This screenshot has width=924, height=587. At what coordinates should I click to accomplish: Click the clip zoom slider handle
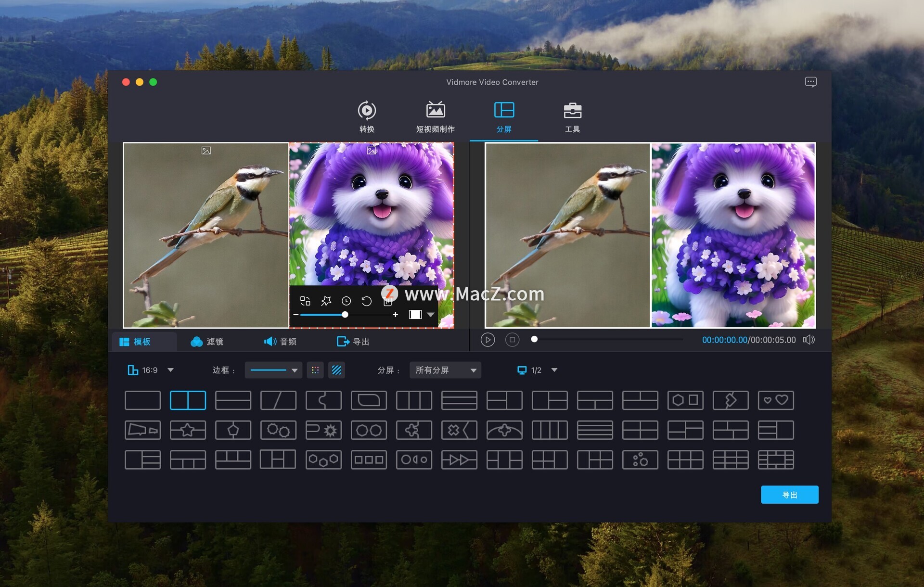click(x=345, y=315)
